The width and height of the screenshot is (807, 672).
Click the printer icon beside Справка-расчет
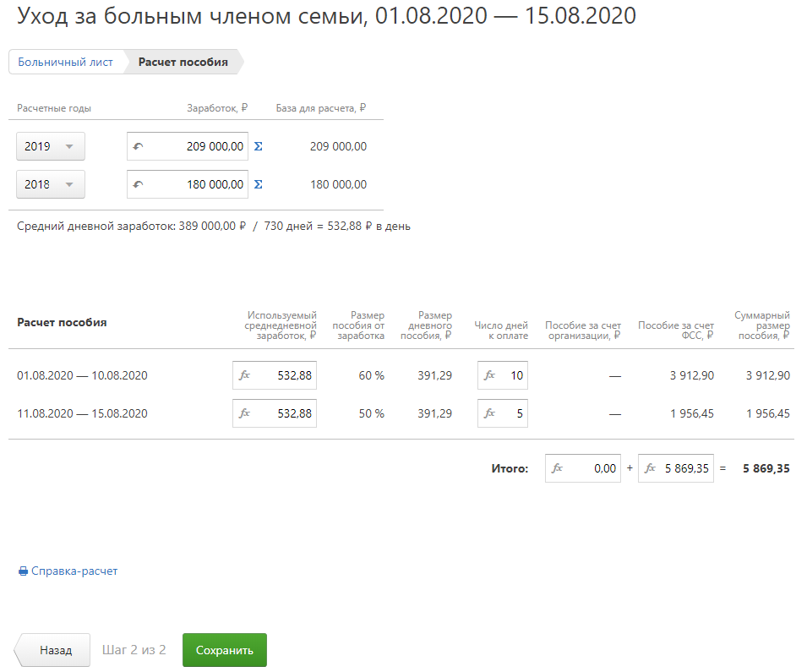23,571
